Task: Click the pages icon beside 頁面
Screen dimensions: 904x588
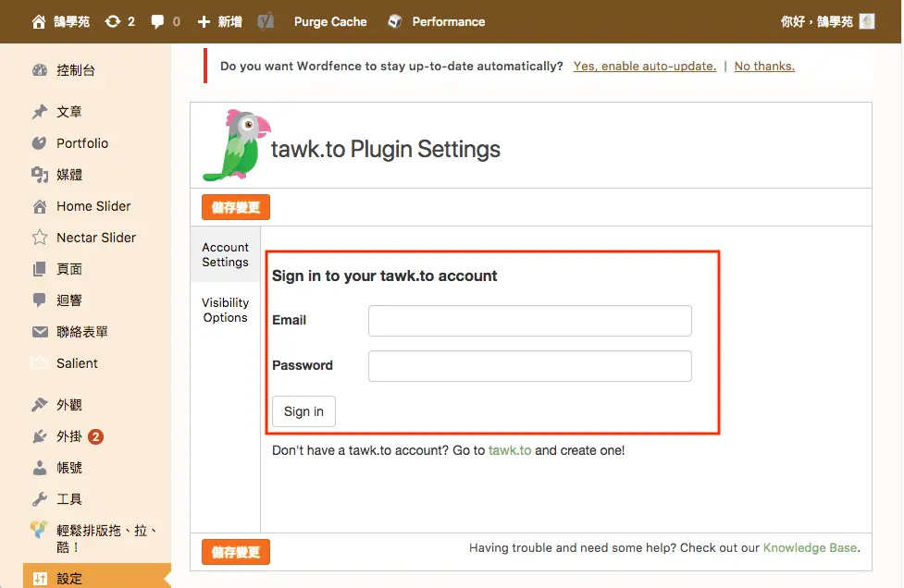Action: (x=39, y=269)
